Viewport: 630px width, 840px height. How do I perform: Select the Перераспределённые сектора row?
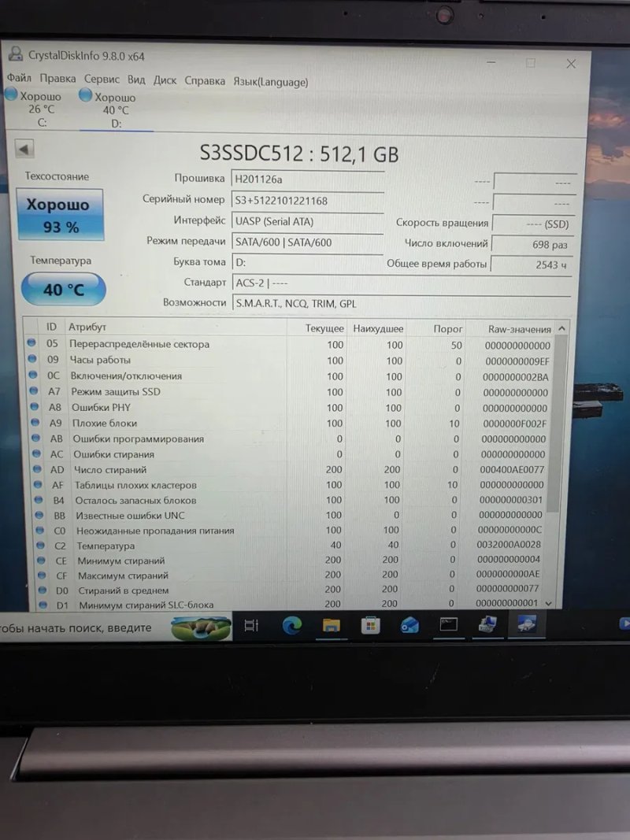pyautogui.click(x=289, y=345)
